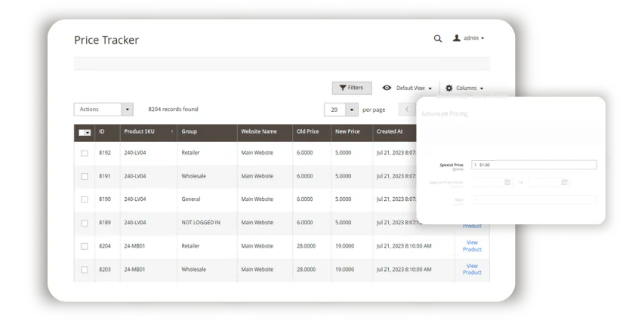The height and width of the screenshot is (321, 644).
Task: Click '240-LV04' SKU in row 8192
Action: [135, 153]
